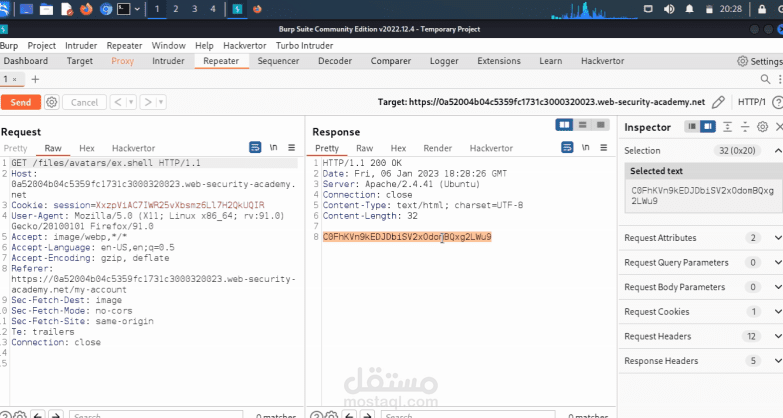Open the Hackvertor menu in menu bar
Viewport: 783px width, 418px height.
pyautogui.click(x=245, y=45)
